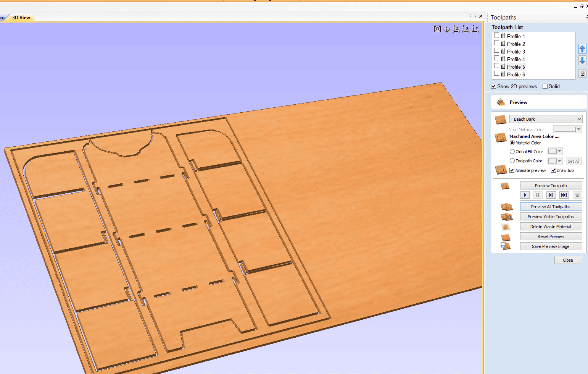Check the Solid option
Viewport: 588px width, 374px height.
click(x=545, y=86)
